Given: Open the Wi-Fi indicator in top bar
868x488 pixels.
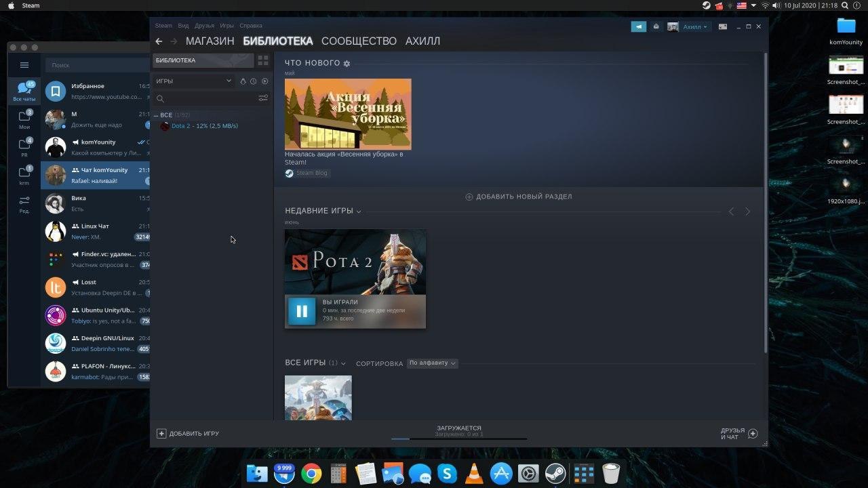Looking at the screenshot, I should click(765, 5).
